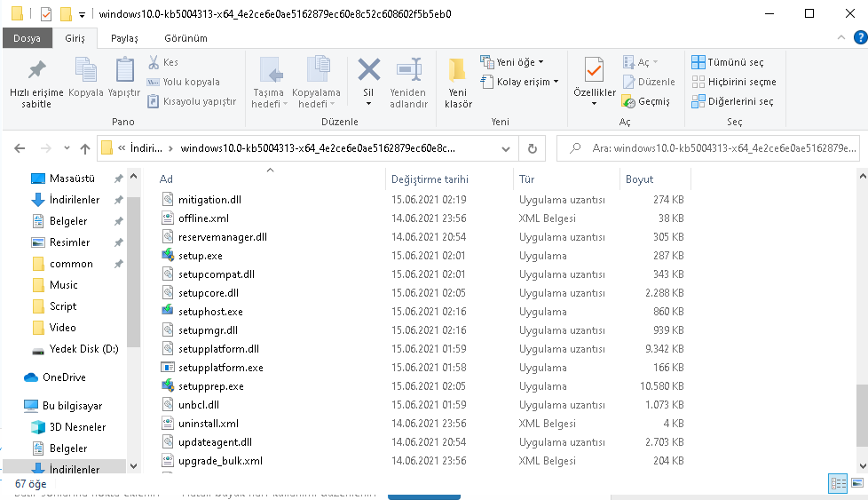This screenshot has width=868, height=500.
Task: Toggle pin on Resimler
Action: pyautogui.click(x=118, y=242)
